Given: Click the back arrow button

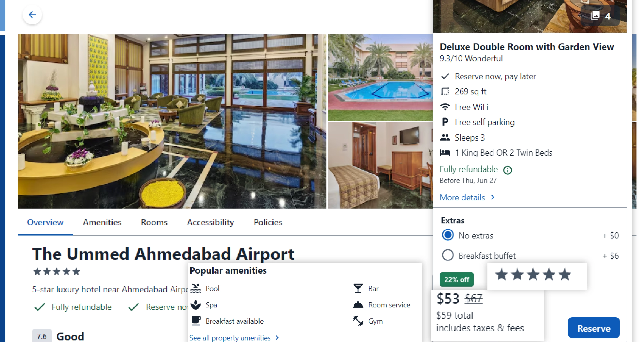Looking at the screenshot, I should pos(32,15).
